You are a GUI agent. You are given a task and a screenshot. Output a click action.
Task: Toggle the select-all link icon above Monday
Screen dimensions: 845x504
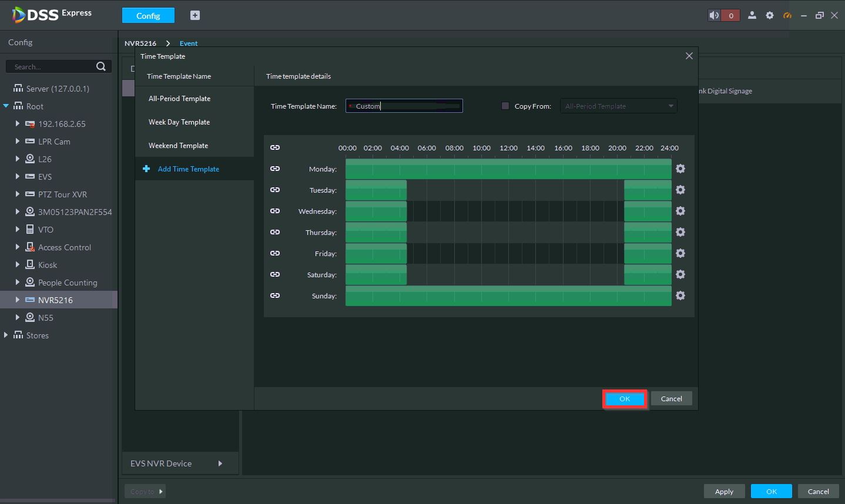[275, 147]
